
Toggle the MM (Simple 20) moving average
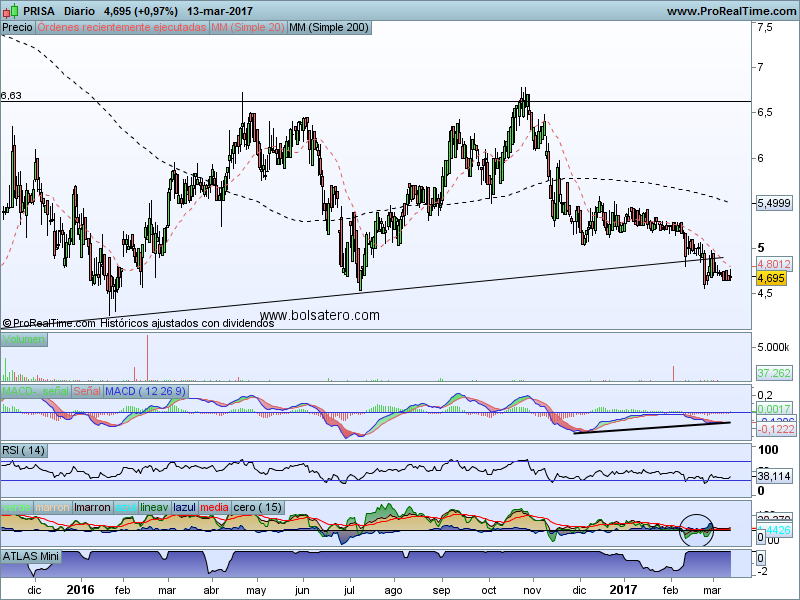coord(247,28)
